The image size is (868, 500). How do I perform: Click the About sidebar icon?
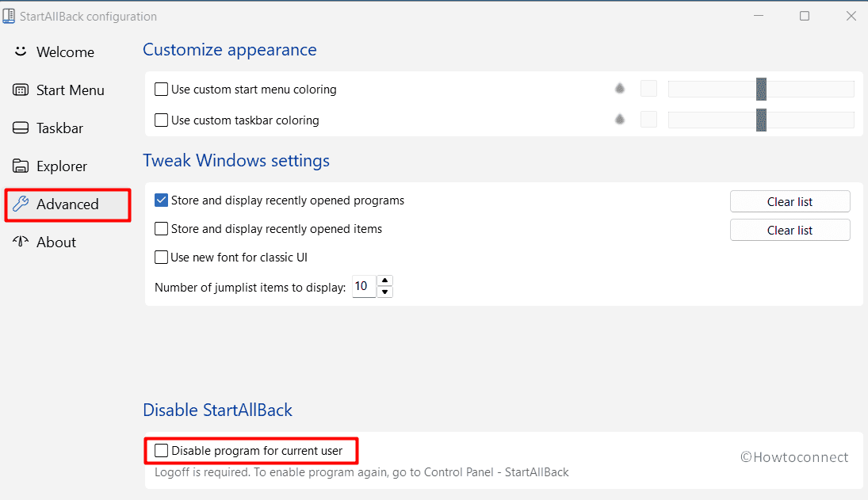[x=21, y=242]
